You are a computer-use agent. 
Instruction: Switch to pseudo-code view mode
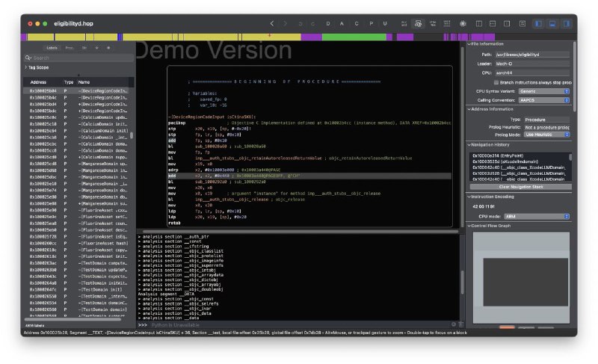(x=433, y=24)
